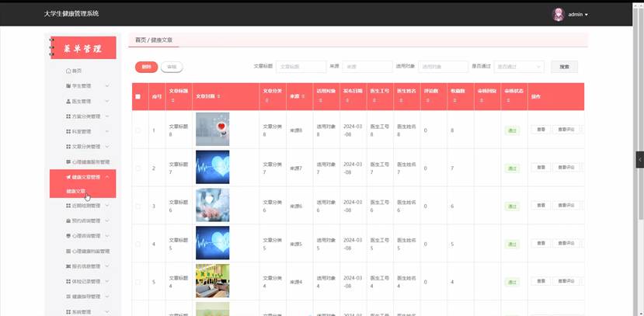Click the 医生管理 person icon
This screenshot has width=644, height=316.
click(x=68, y=102)
